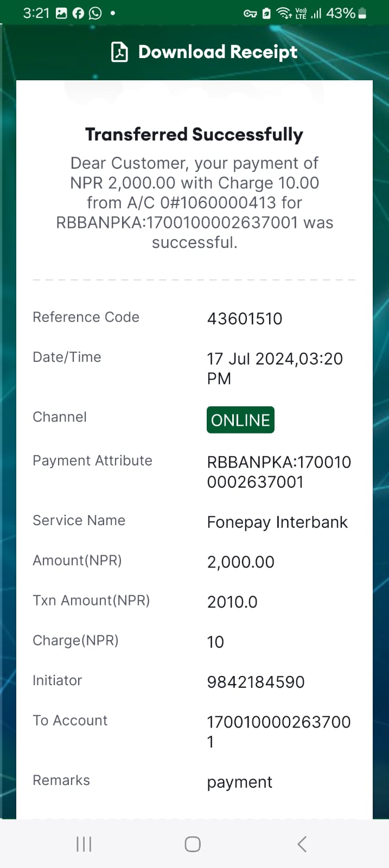
Task: Tap the WhatsApp notification icon
Action: coord(95,13)
